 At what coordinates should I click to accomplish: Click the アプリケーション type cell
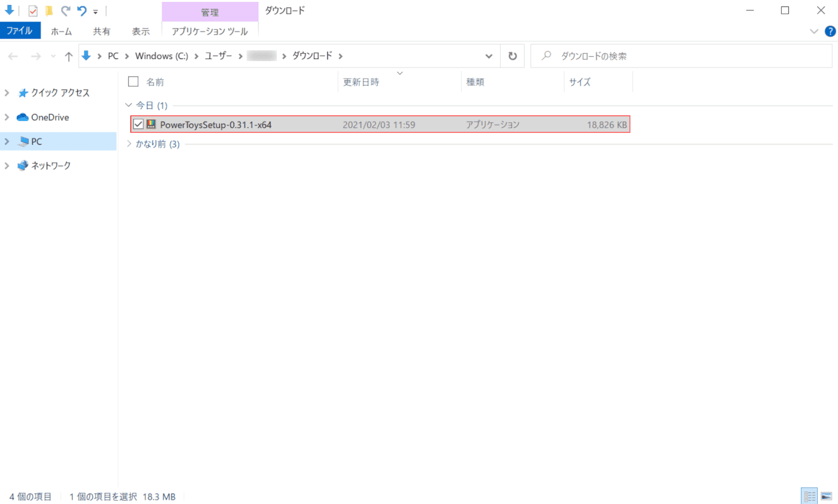492,125
